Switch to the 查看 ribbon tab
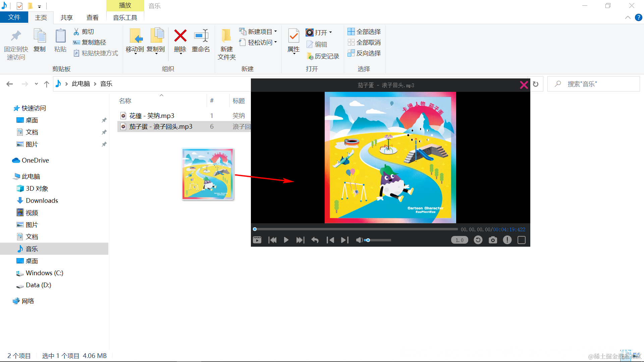The height and width of the screenshot is (362, 644). (92, 17)
